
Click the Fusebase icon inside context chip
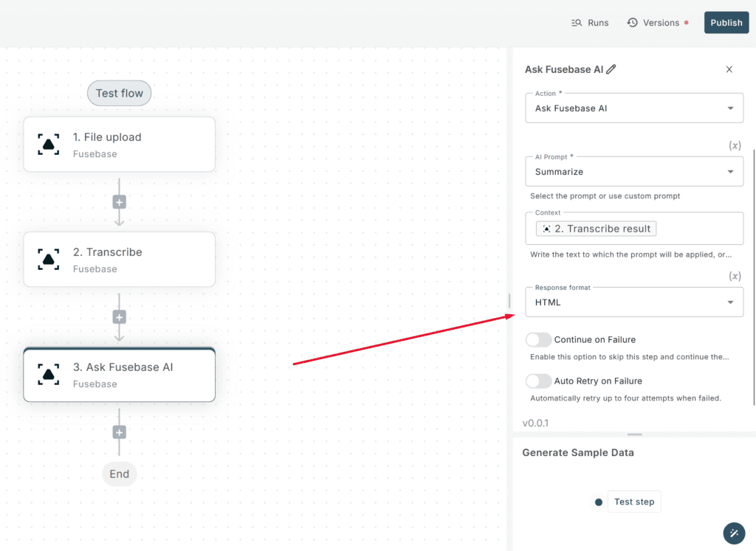tap(546, 229)
